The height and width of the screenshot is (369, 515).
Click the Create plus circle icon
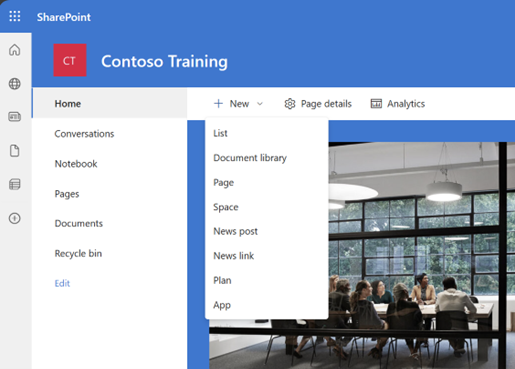coord(15,218)
